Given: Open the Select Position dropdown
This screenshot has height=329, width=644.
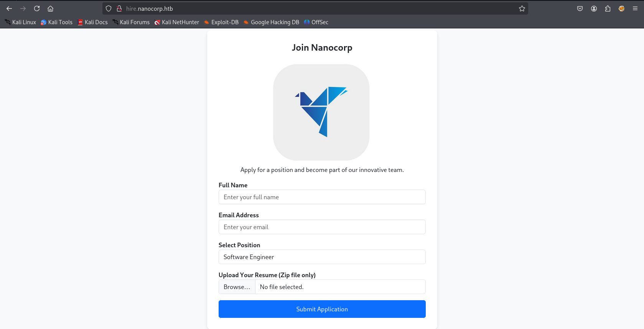Looking at the screenshot, I should point(322,257).
